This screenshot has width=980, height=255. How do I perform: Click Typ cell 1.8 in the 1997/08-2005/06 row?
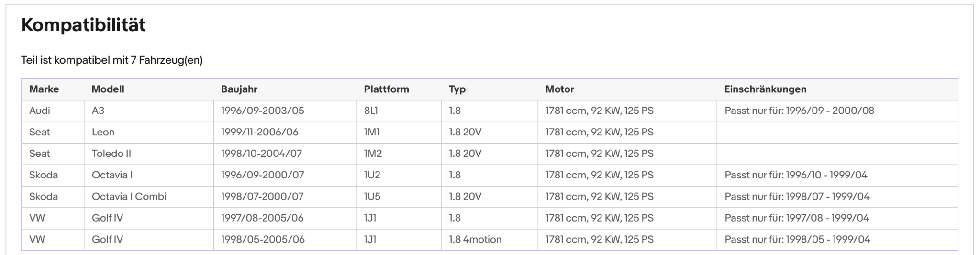click(490, 219)
